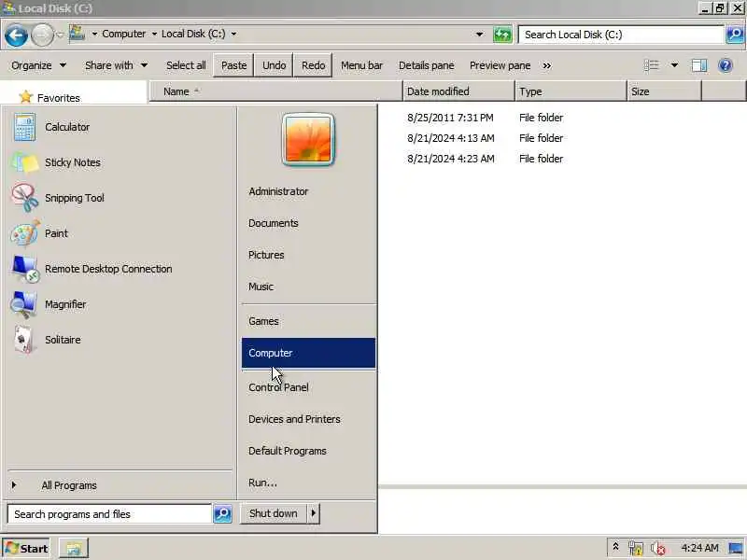Click Show desktop icon in tray
Viewport: 747px width, 560px height.
pyautogui.click(x=736, y=548)
